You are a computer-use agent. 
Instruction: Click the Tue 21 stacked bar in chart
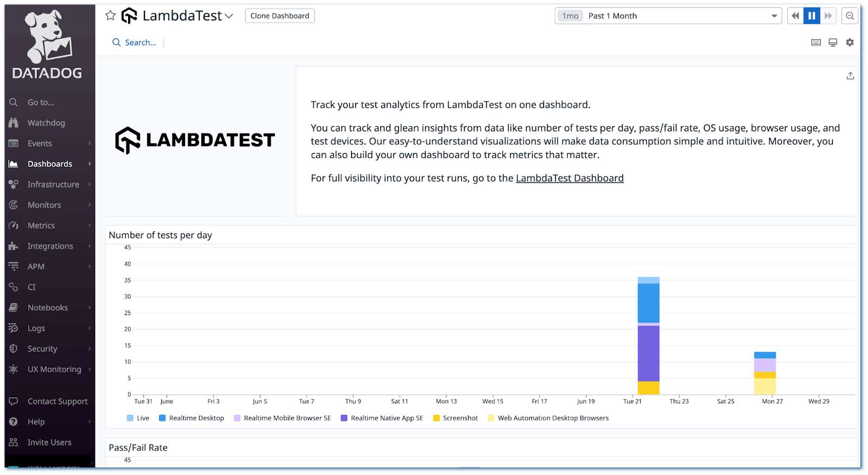coord(648,335)
